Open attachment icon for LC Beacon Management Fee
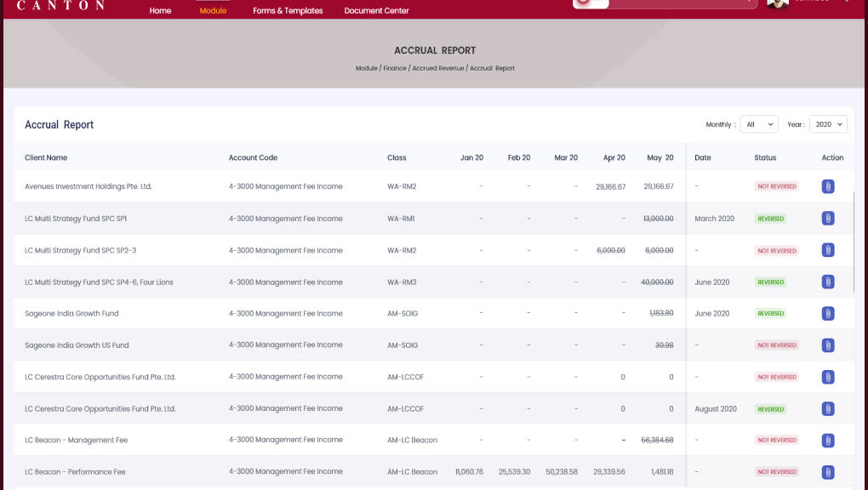Viewport: 868px width, 490px height. (x=828, y=441)
